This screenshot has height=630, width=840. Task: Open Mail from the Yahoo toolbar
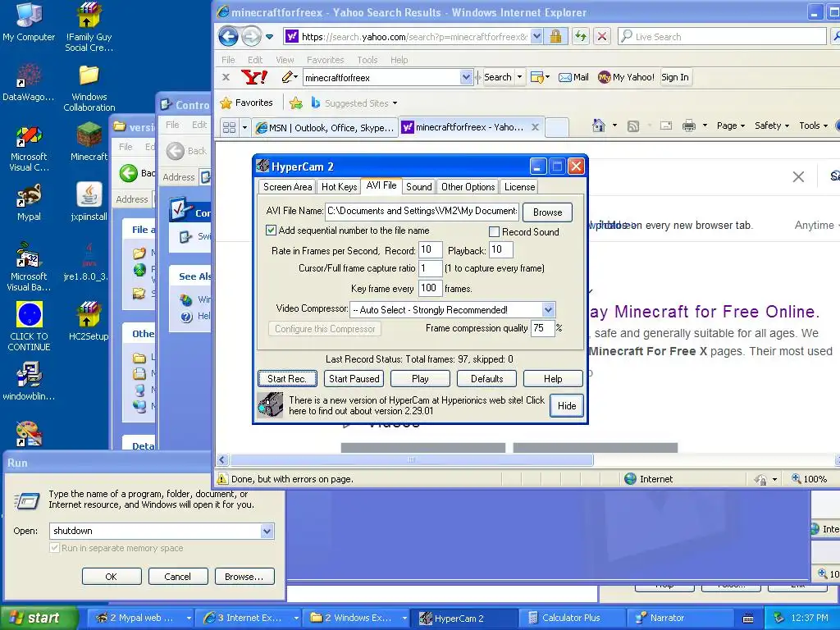[573, 77]
